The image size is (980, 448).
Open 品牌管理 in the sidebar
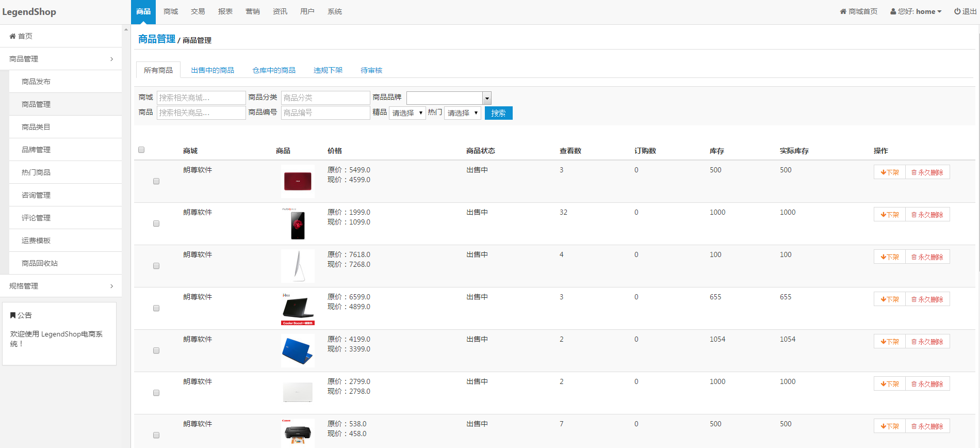(66, 150)
